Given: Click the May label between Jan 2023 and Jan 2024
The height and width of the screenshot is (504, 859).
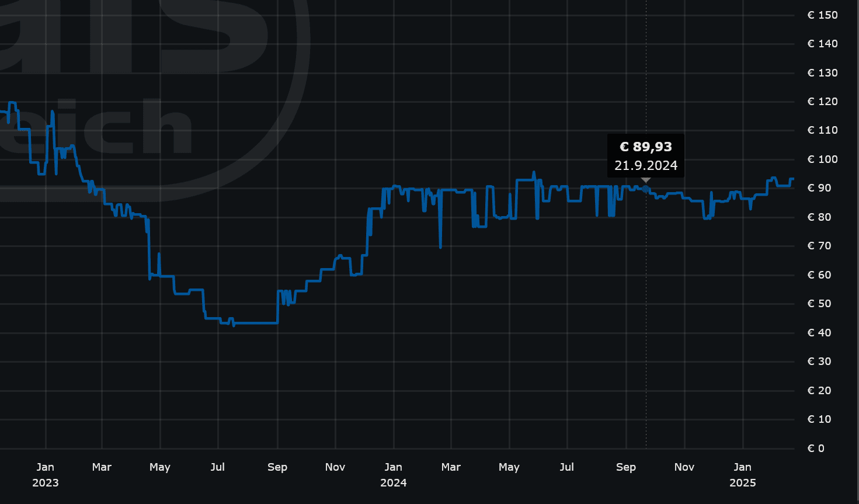Looking at the screenshot, I should coord(160,467).
